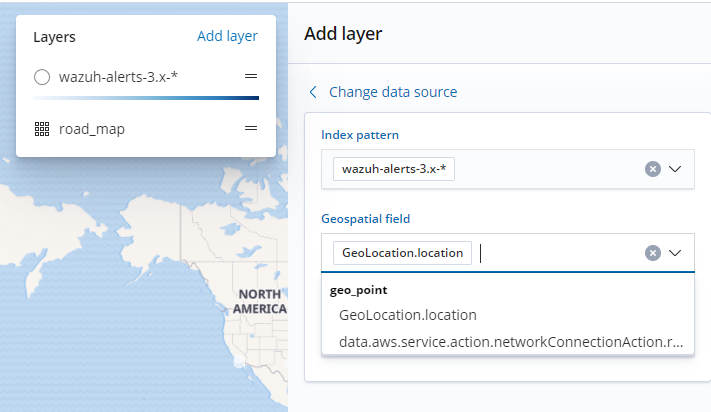Select GeoLocation.location from the options list
Image resolution: width=711 pixels, height=412 pixels.
[x=407, y=315]
